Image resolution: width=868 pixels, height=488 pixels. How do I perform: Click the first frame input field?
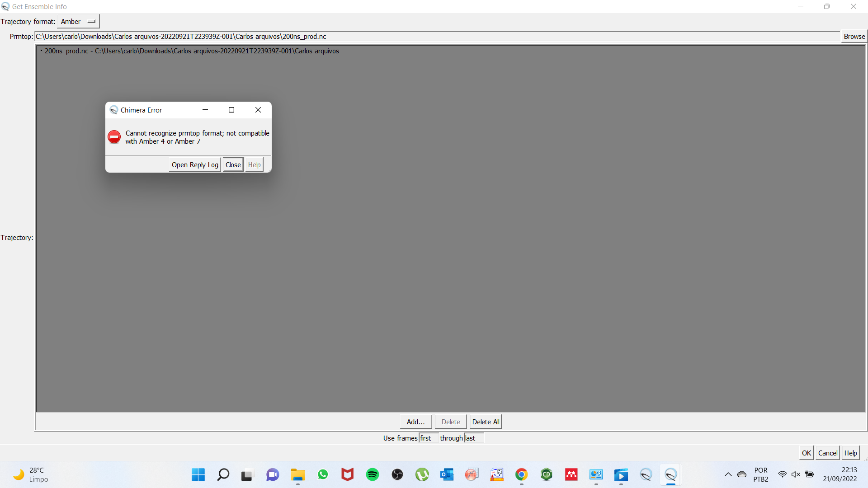tap(428, 438)
